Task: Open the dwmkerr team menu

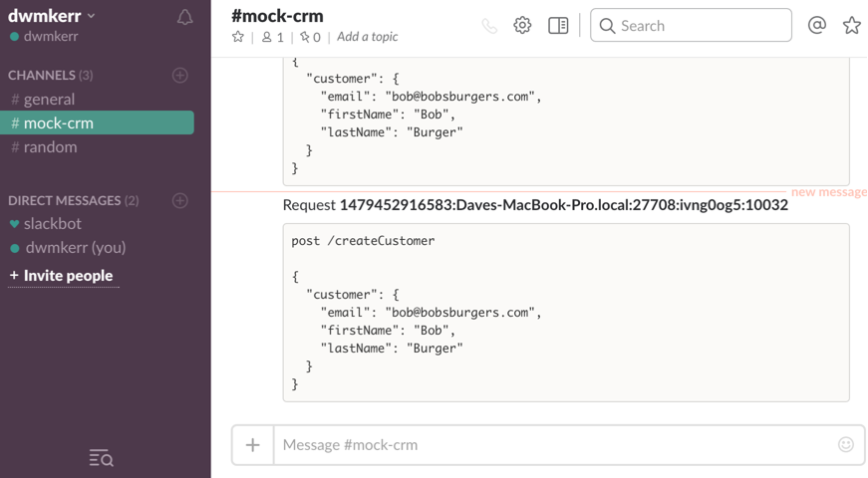Action: [52, 16]
